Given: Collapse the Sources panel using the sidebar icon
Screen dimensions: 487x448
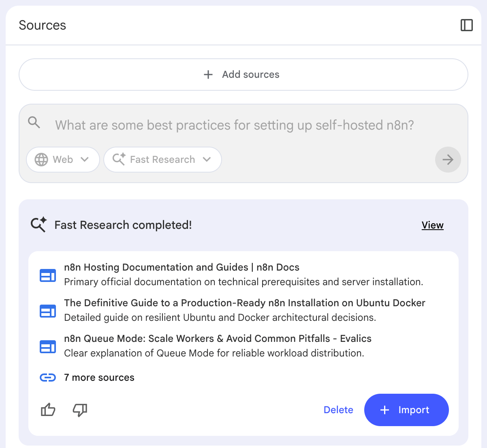Looking at the screenshot, I should point(467,25).
